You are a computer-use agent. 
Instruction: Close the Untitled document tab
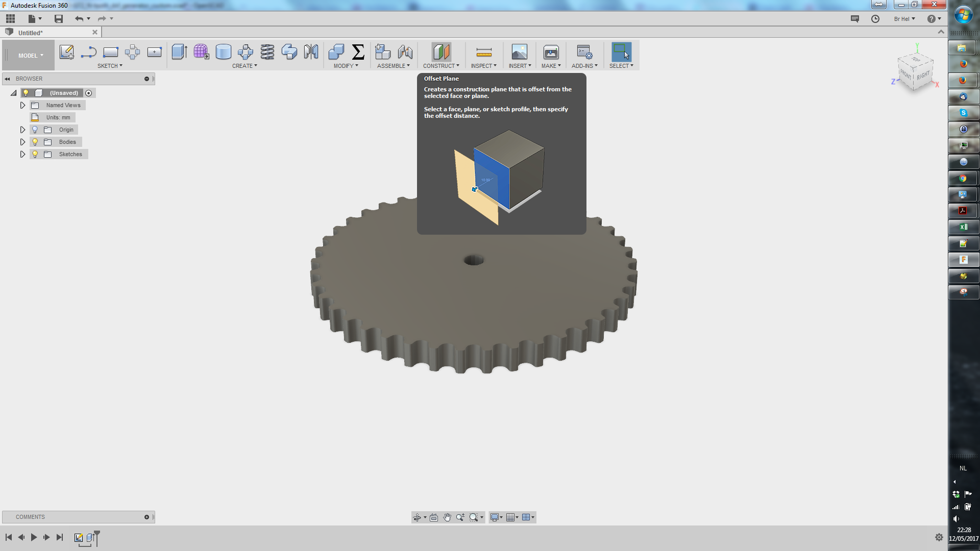coord(94,32)
